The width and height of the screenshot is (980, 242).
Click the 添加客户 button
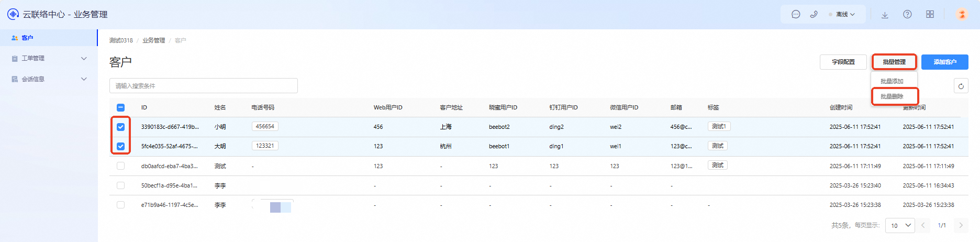click(945, 62)
